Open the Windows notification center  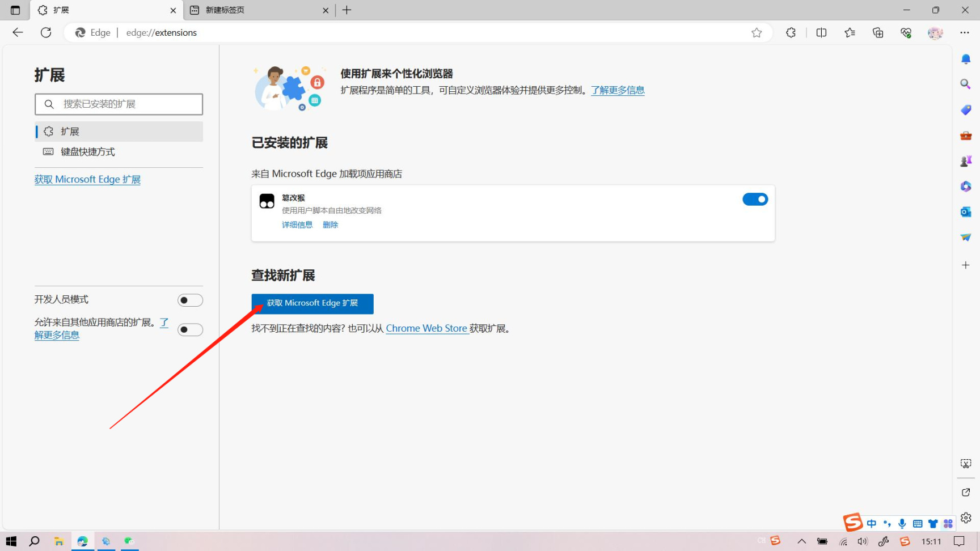coord(959,541)
